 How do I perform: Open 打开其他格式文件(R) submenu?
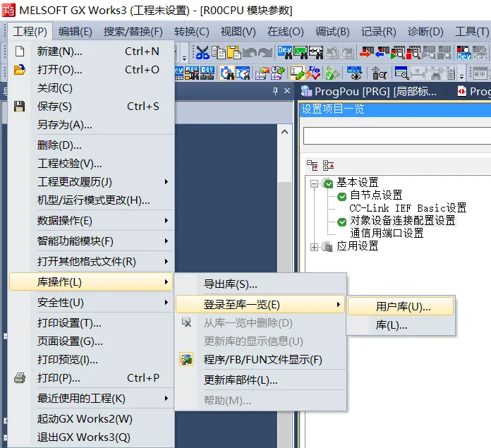92,262
